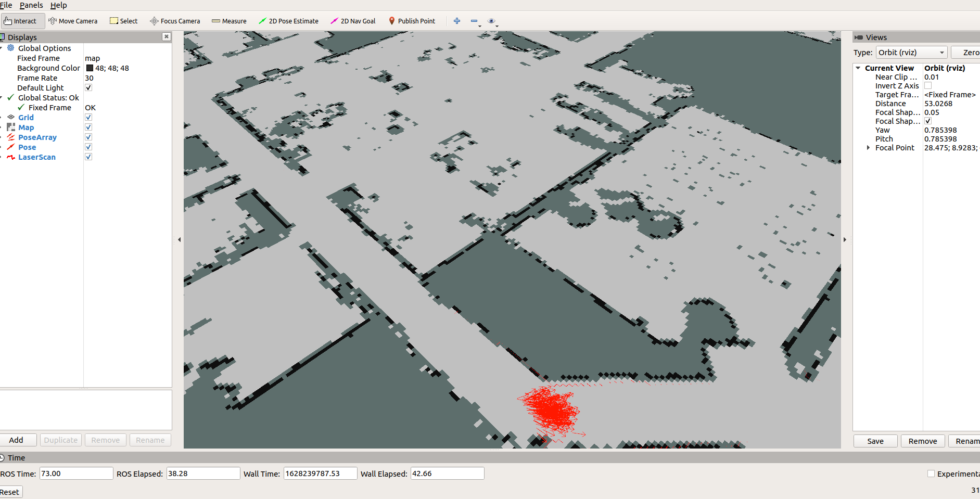Activate 2D Pose Estimate

pos(288,21)
